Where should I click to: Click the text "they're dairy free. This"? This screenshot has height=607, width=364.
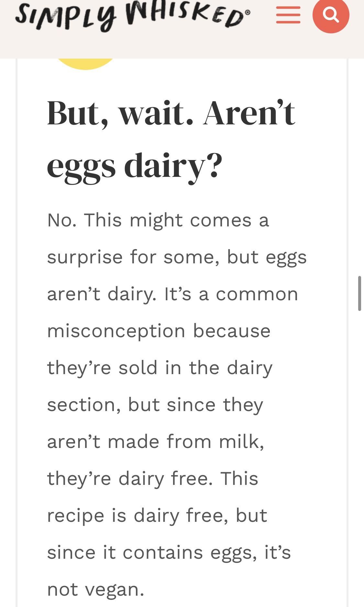pyautogui.click(x=153, y=479)
